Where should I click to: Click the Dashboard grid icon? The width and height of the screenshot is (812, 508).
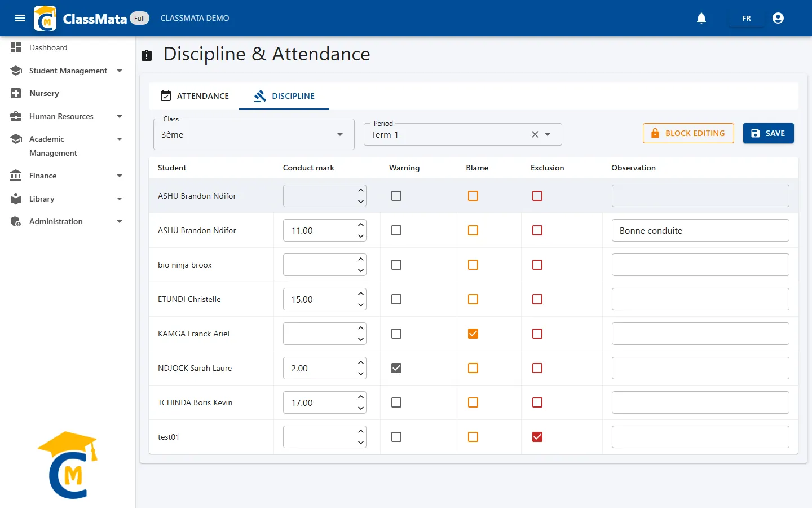pos(16,47)
